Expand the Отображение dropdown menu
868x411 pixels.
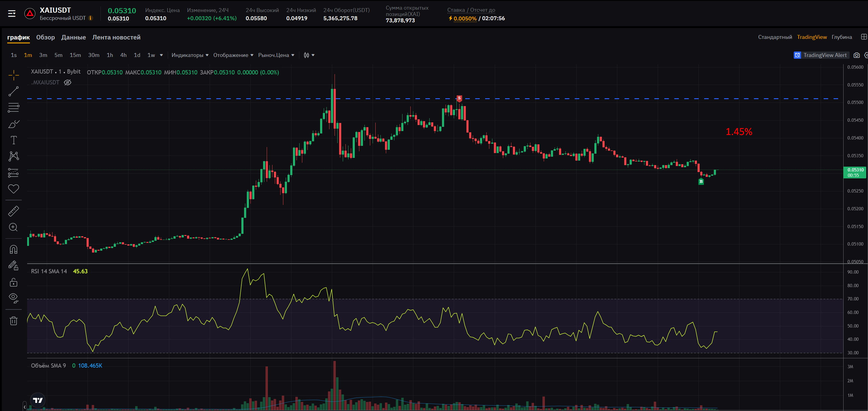[x=233, y=55]
